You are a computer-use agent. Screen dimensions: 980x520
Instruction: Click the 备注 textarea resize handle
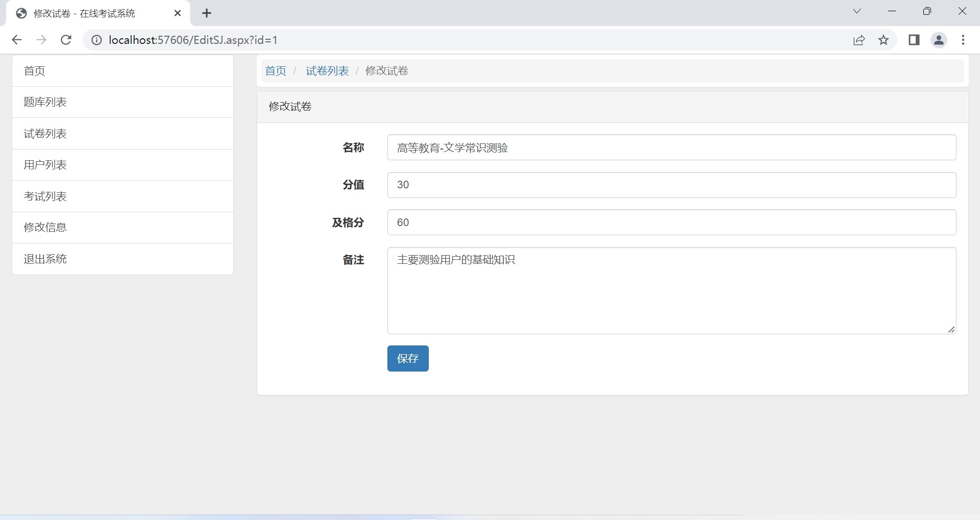point(951,330)
